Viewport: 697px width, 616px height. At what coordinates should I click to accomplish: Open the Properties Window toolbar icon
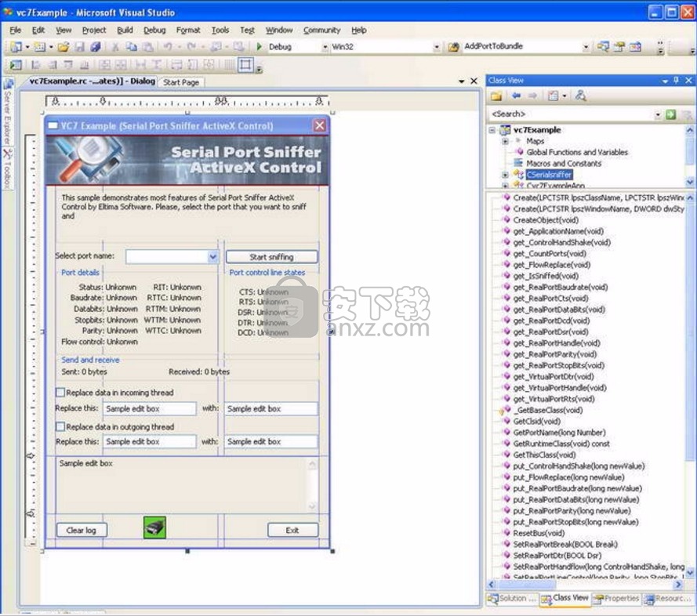tap(619, 47)
